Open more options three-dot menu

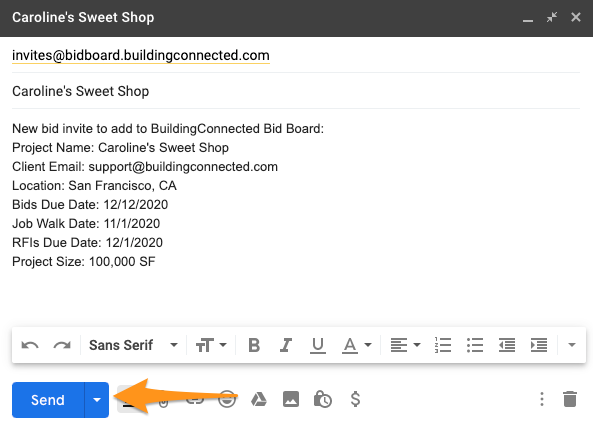[x=542, y=400]
